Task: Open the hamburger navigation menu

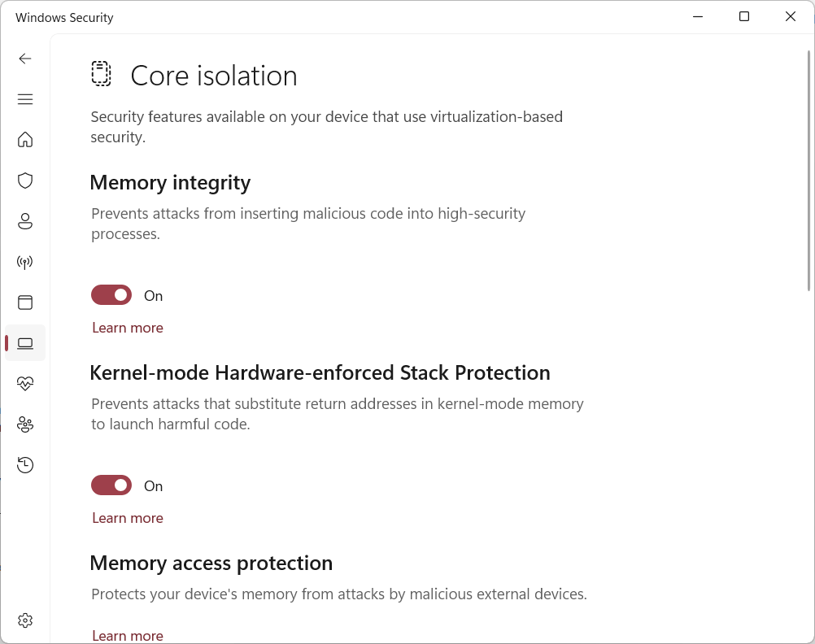Action: [x=25, y=99]
